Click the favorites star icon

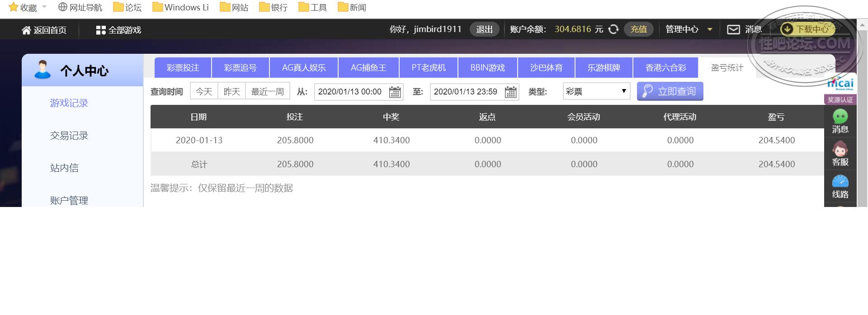point(14,7)
